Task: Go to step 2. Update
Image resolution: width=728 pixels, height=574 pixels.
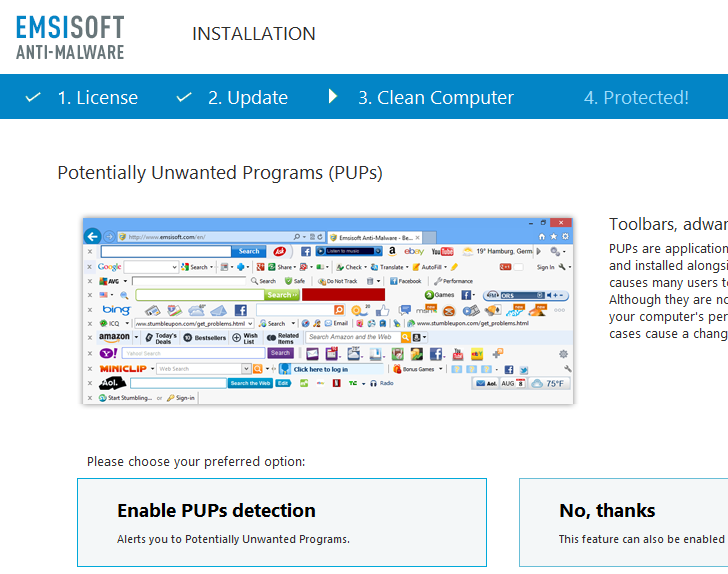Action: tap(248, 98)
